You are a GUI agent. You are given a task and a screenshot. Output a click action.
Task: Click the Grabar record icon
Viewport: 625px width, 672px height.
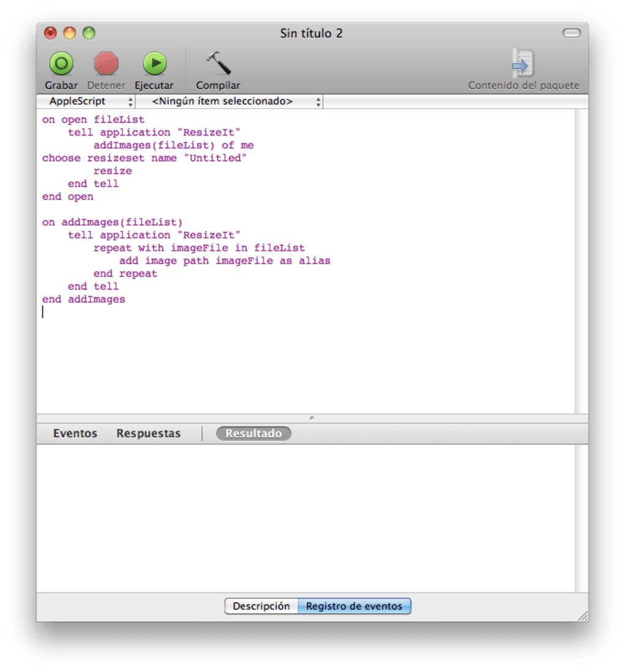tap(61, 64)
